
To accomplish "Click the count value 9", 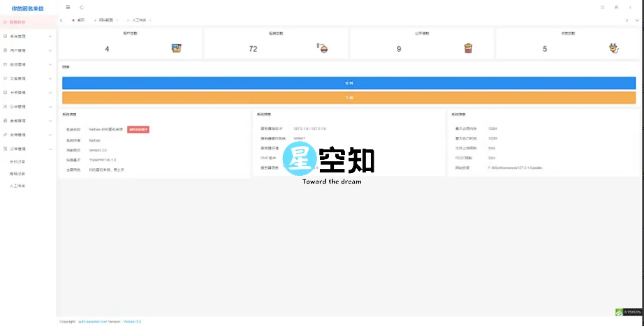I will pyautogui.click(x=399, y=49).
